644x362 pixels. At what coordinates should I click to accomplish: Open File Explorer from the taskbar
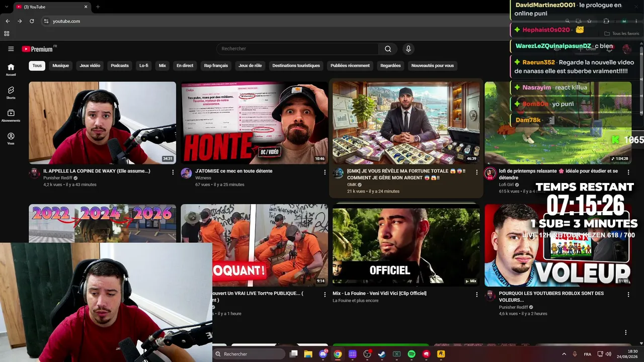pos(308,354)
